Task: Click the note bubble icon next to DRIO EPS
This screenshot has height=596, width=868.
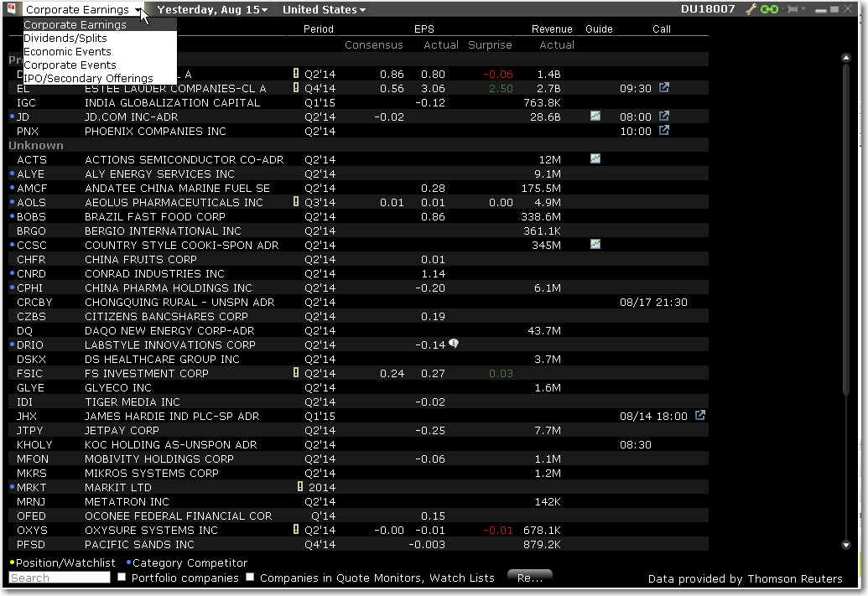Action: 454,344
